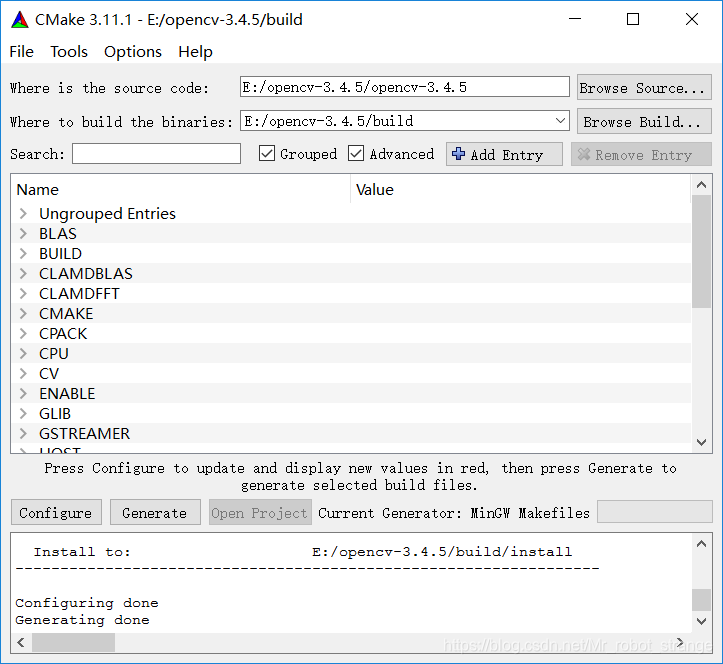Click the Generate button
The width and height of the screenshot is (723, 664).
click(155, 512)
